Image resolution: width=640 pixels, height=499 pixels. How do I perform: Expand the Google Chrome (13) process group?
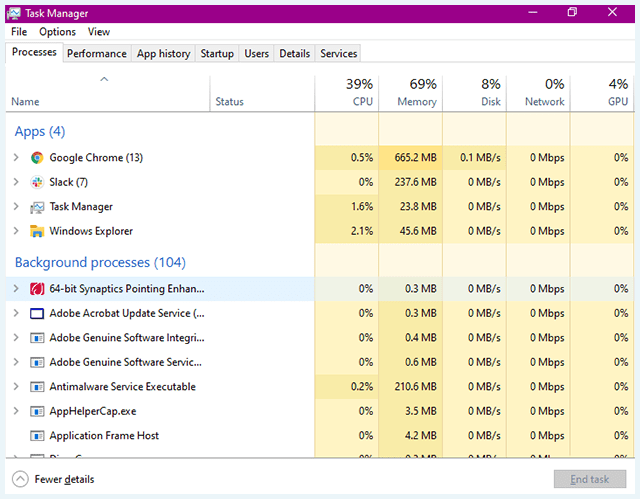point(16,157)
